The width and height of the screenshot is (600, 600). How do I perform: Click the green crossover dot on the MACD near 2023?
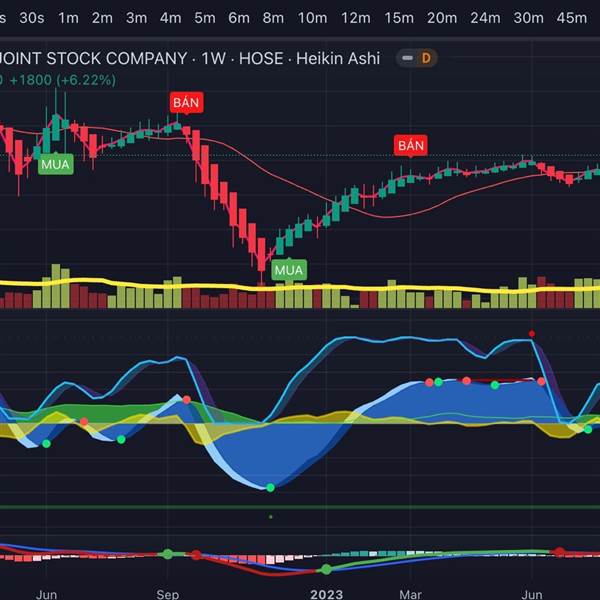click(x=326, y=569)
